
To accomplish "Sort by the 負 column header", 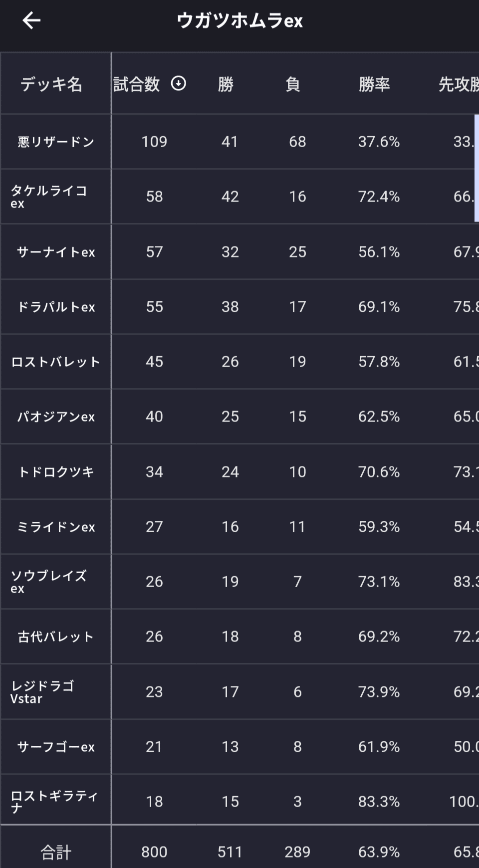I will (x=293, y=84).
